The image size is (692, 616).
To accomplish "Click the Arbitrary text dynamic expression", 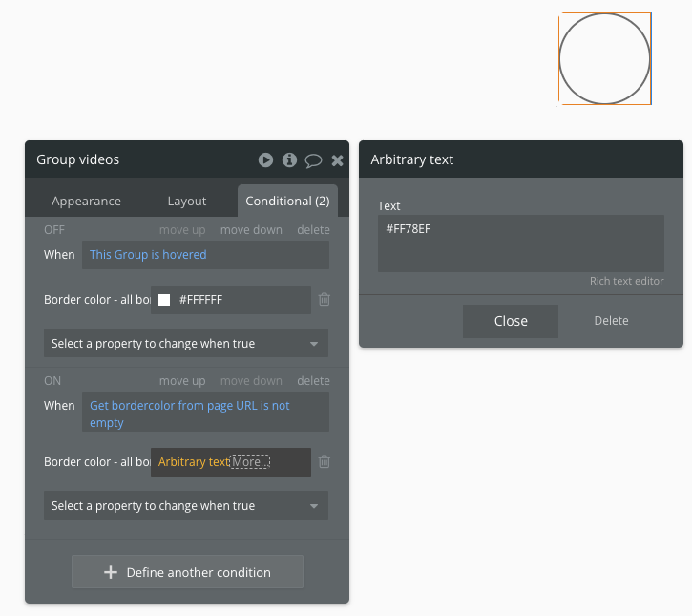I will 194,462.
